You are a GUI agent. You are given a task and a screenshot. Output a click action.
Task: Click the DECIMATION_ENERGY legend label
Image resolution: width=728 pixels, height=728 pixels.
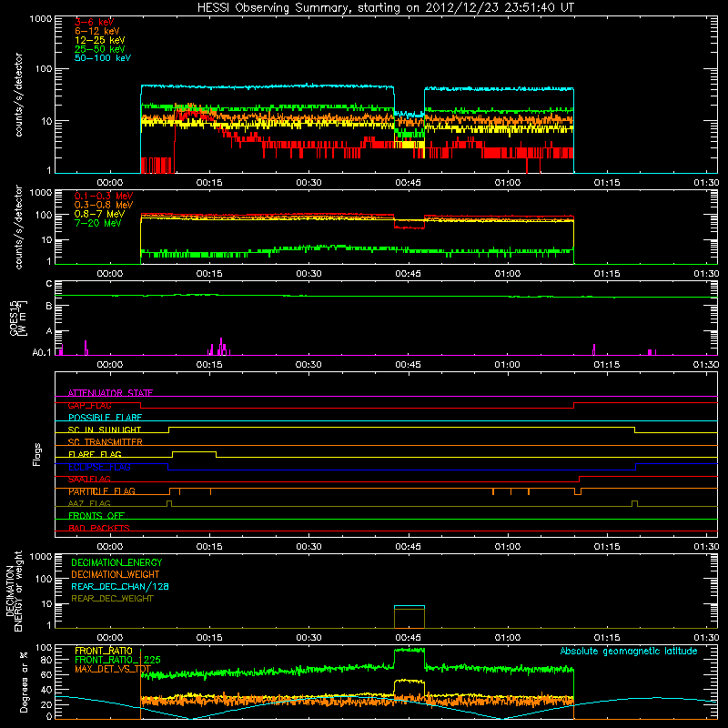coord(116,562)
